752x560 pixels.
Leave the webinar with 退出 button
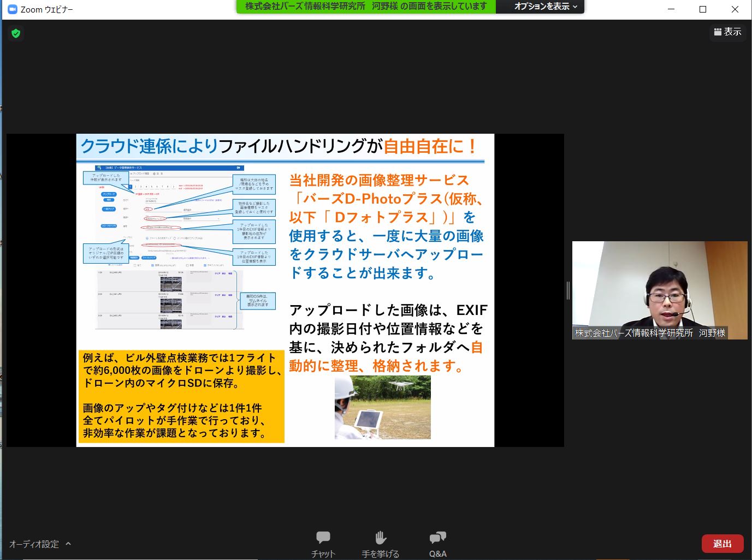[722, 544]
